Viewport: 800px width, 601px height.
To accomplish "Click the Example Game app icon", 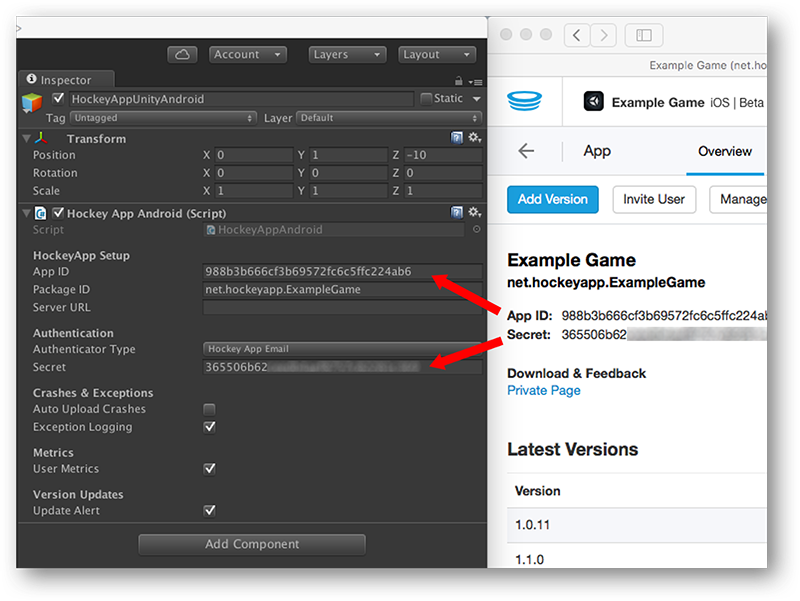I will click(x=593, y=101).
